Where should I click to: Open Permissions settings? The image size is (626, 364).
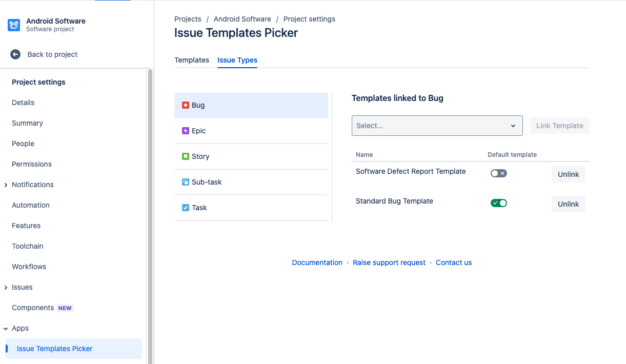pos(32,164)
